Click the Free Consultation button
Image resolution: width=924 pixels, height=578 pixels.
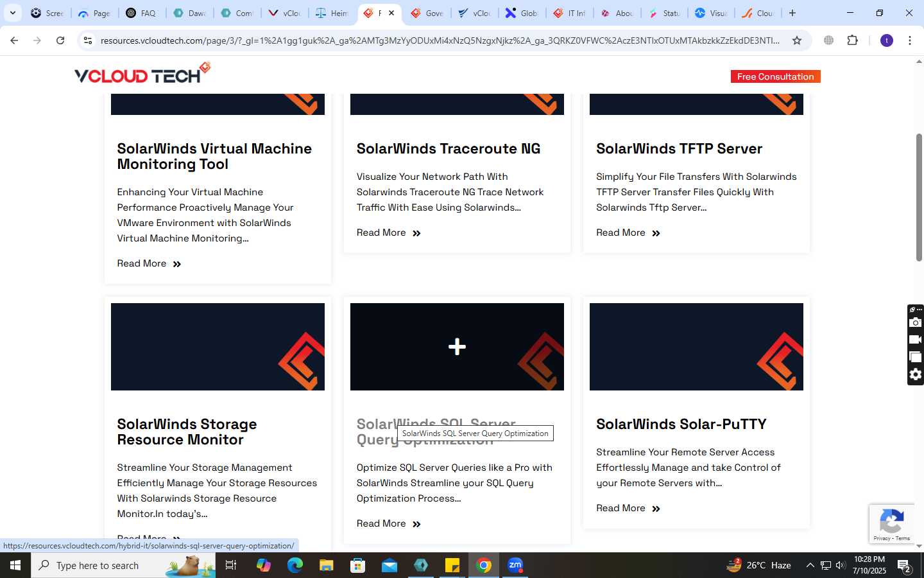pyautogui.click(x=775, y=76)
